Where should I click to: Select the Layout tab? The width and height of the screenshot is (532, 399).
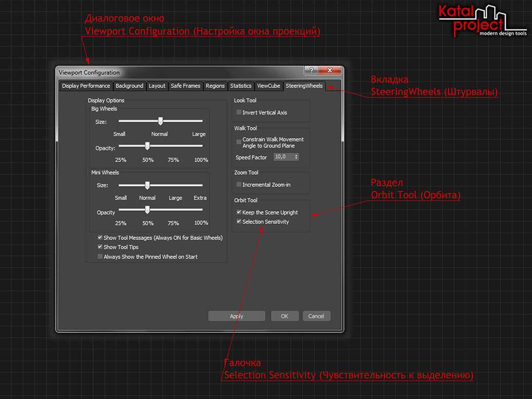tap(157, 86)
